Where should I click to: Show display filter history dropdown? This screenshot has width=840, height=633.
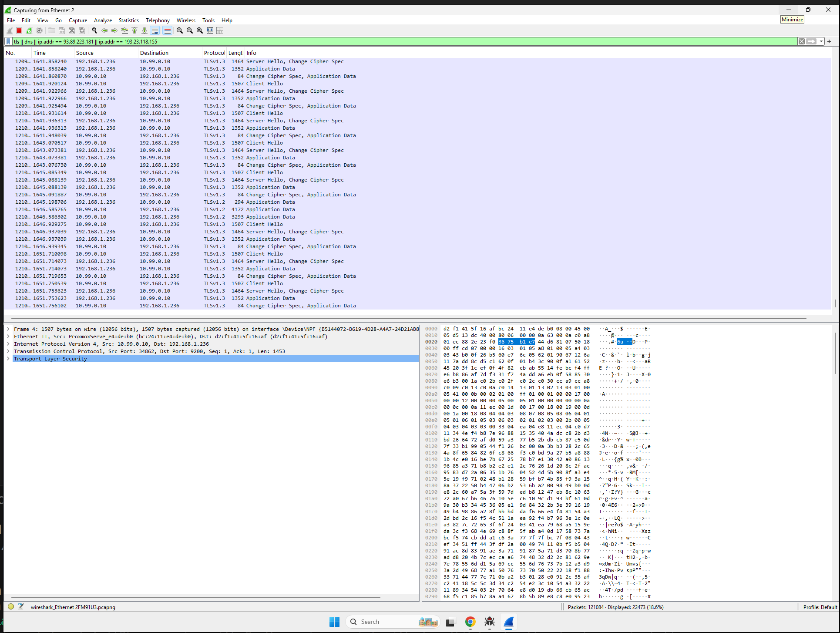point(821,41)
